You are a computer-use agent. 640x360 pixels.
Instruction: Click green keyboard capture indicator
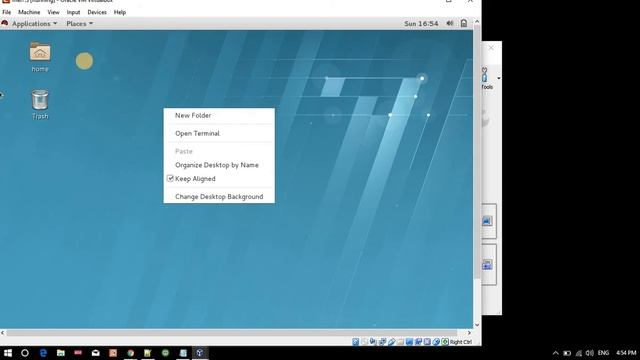445,342
